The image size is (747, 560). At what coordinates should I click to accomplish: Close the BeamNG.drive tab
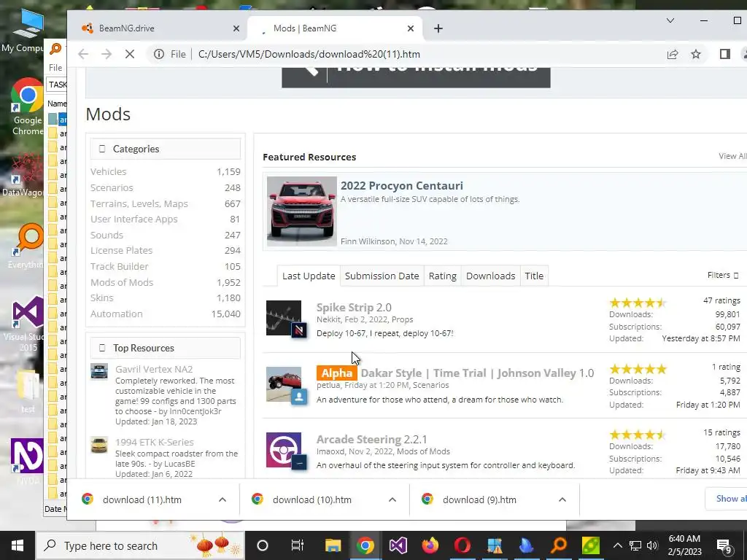[236, 28]
